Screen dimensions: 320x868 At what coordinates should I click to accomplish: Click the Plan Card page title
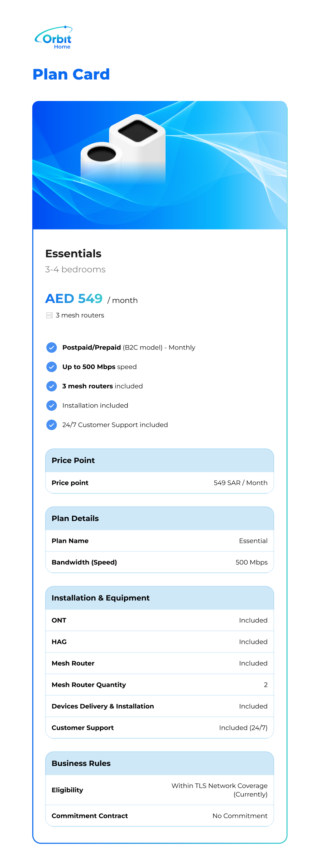(x=71, y=74)
